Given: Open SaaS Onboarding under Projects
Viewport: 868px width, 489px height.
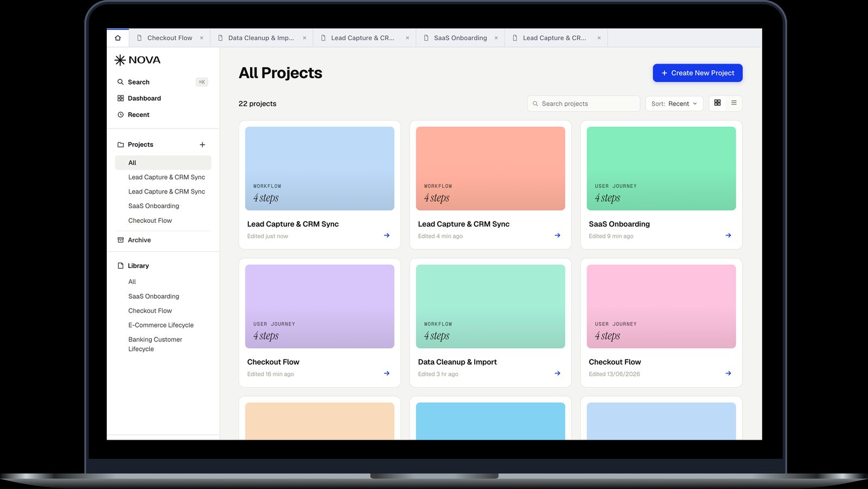Looking at the screenshot, I should click(x=154, y=206).
